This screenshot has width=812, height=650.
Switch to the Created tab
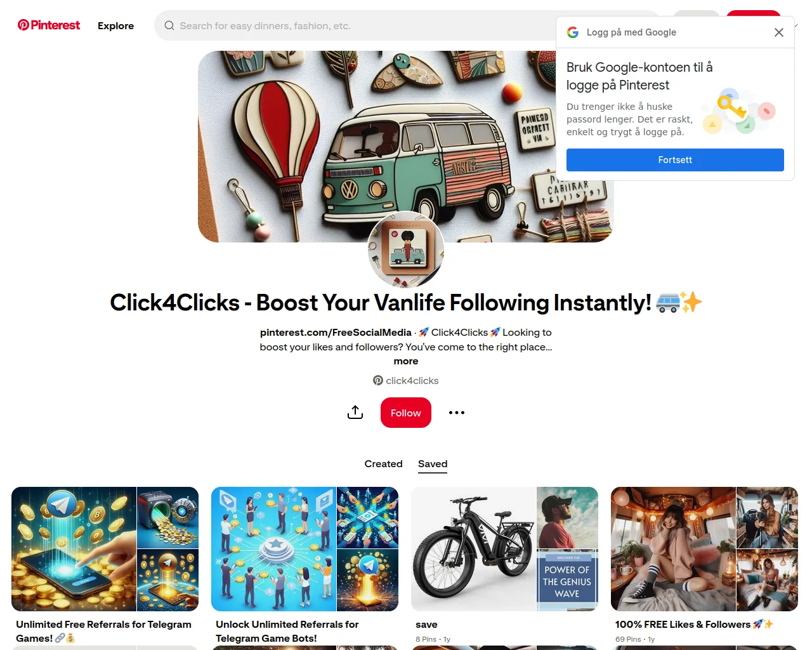(x=383, y=464)
